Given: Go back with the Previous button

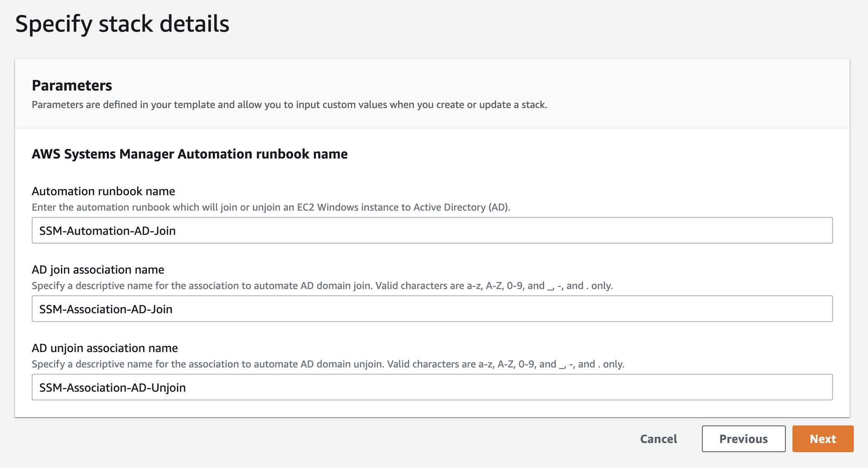Looking at the screenshot, I should [743, 439].
